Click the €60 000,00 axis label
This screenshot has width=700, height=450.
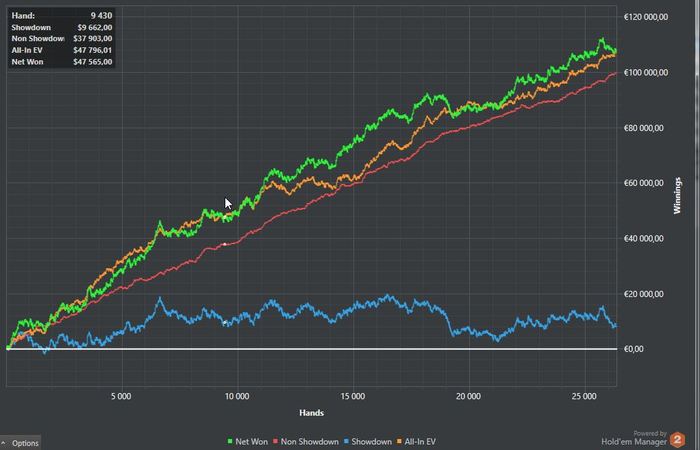[x=644, y=183]
